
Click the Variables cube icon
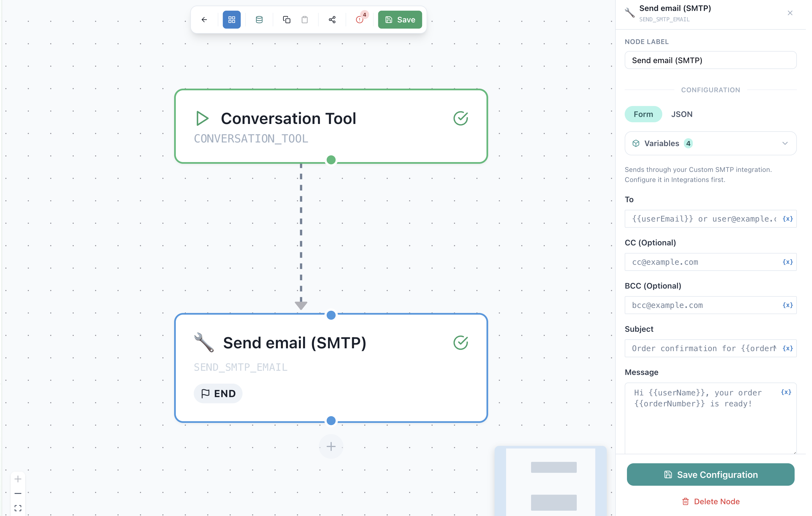(x=636, y=143)
